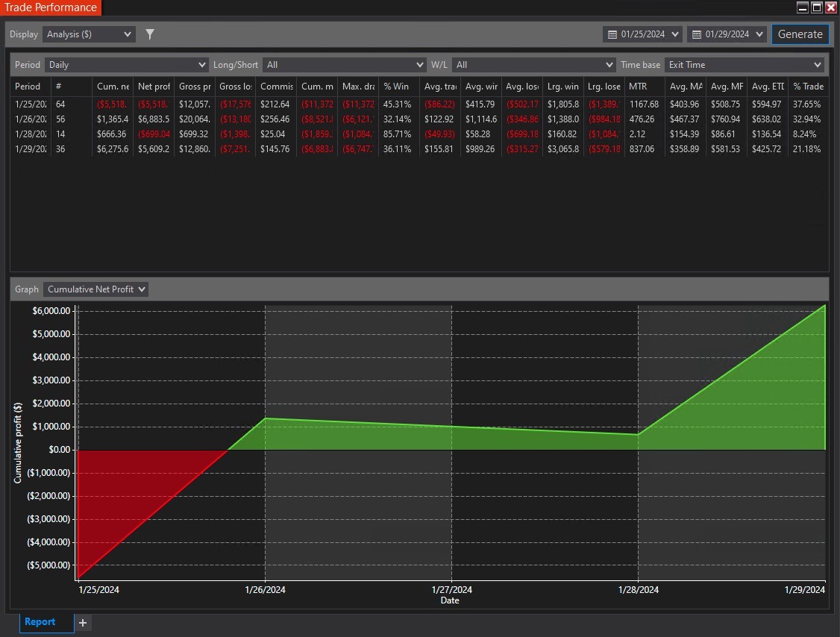Click the $0.00 y-axis label
This screenshot has height=637, width=840.
pyautogui.click(x=60, y=450)
